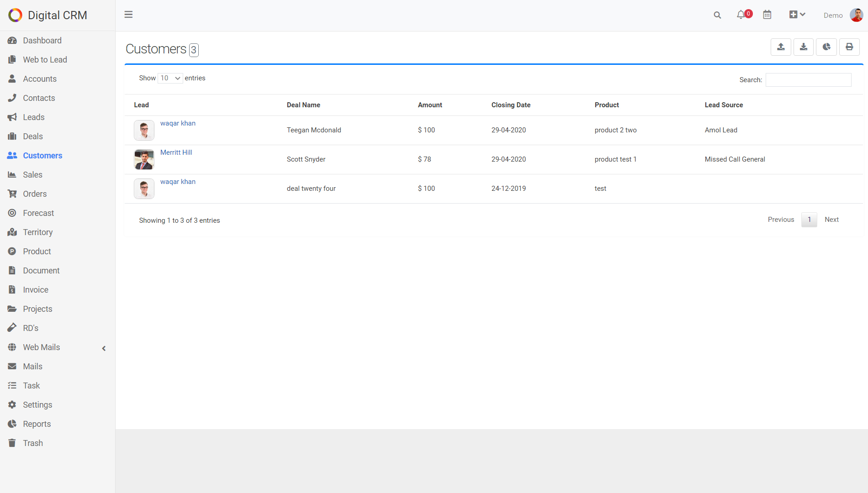Click the Orders cart icon
Viewport: 868px width, 493px height.
coord(12,194)
